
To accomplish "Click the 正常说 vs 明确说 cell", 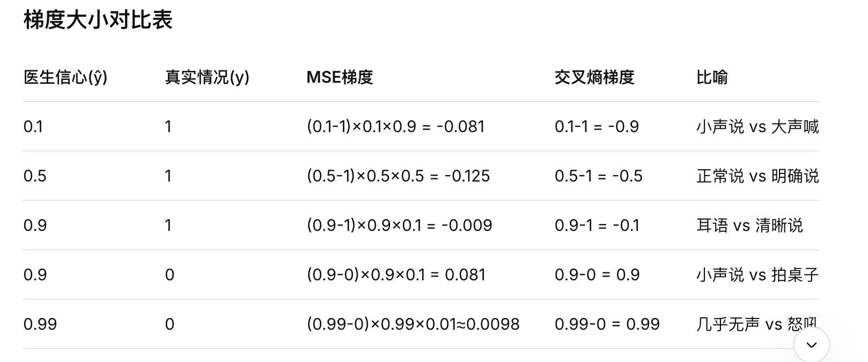I will [x=757, y=176].
